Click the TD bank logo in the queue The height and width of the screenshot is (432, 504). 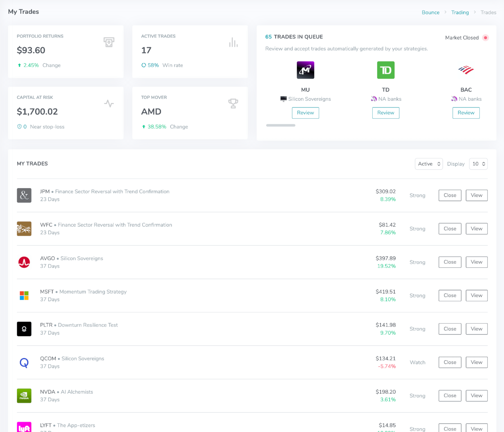click(386, 70)
